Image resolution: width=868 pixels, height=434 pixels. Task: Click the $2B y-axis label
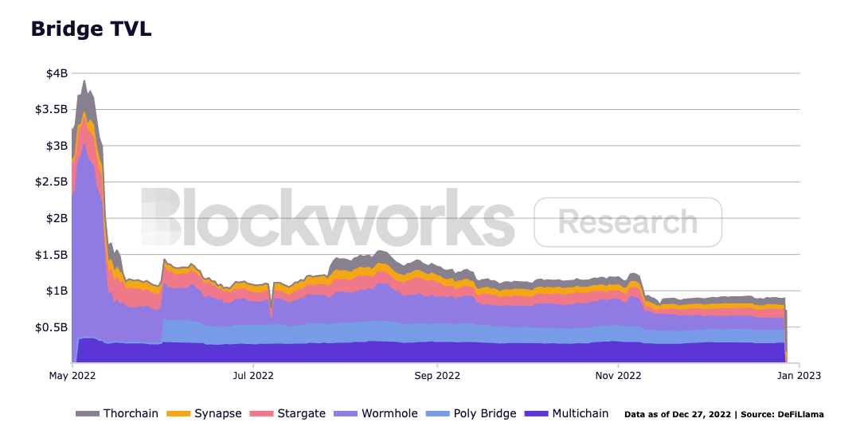point(57,218)
